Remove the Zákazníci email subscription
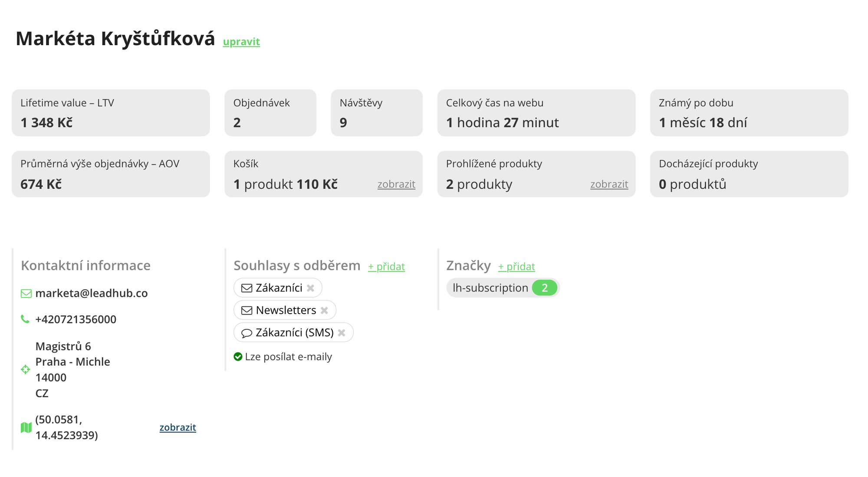The image size is (868, 477). 310,288
